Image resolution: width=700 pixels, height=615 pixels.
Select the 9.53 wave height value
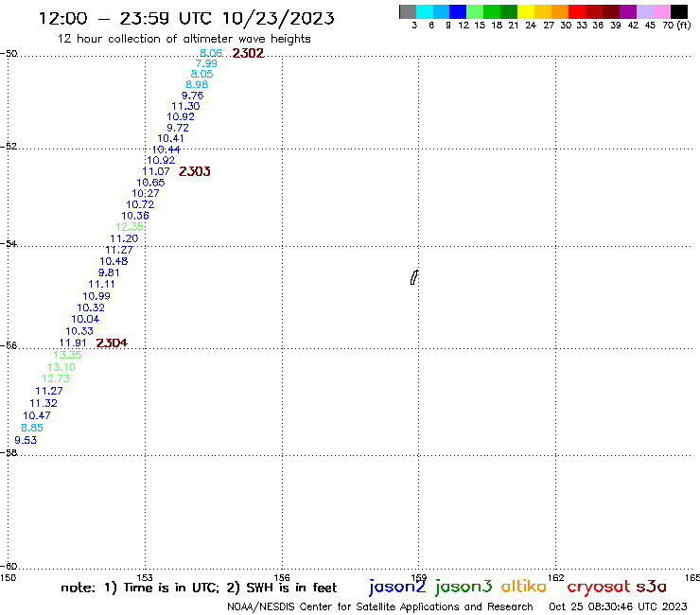[x=26, y=440]
